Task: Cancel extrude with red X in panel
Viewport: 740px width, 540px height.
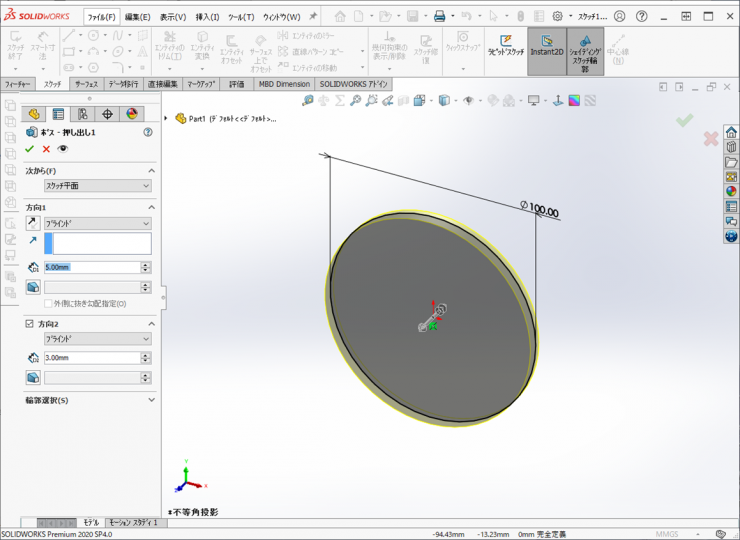Action: pyautogui.click(x=46, y=149)
